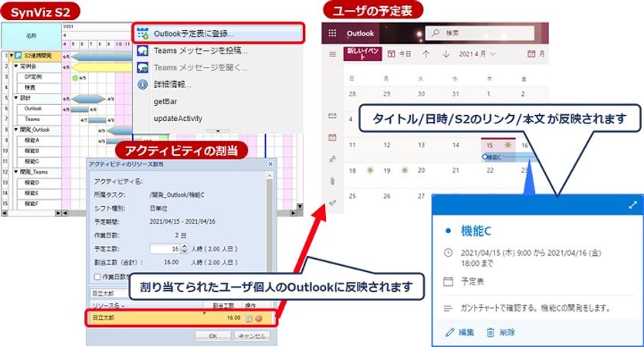Screen dimensions: 644x347
Task: Open the 2021 4月 month picker dropdown
Action: [477, 54]
